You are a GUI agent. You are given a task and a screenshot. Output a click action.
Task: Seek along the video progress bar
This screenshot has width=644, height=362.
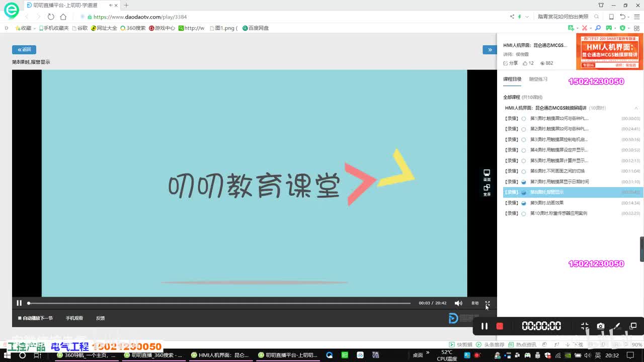[219, 303]
